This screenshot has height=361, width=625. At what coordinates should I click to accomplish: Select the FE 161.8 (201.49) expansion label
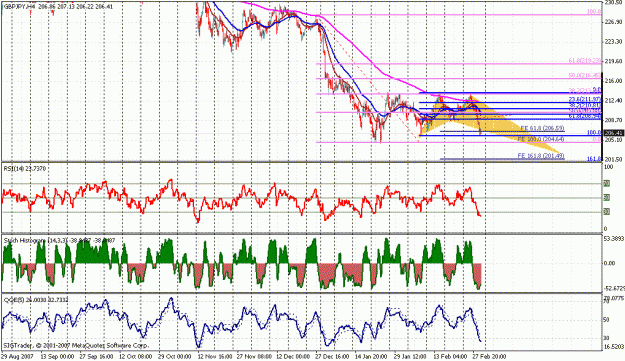[x=541, y=156]
